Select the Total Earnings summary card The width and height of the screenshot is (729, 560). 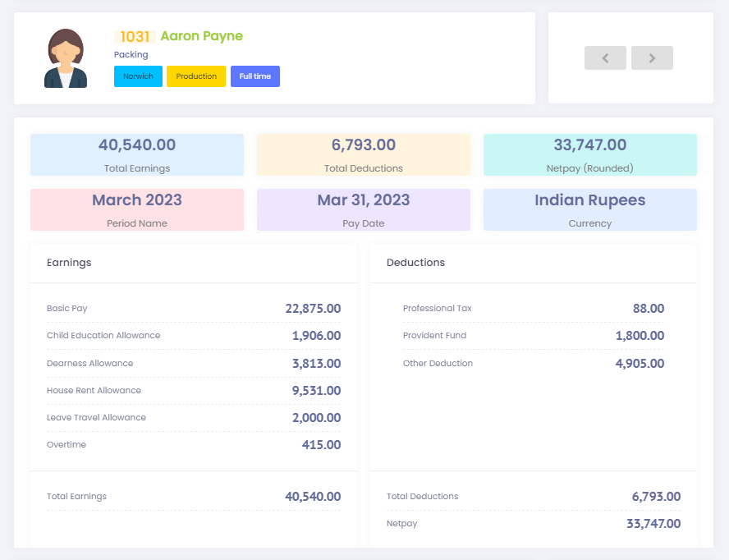[137, 154]
